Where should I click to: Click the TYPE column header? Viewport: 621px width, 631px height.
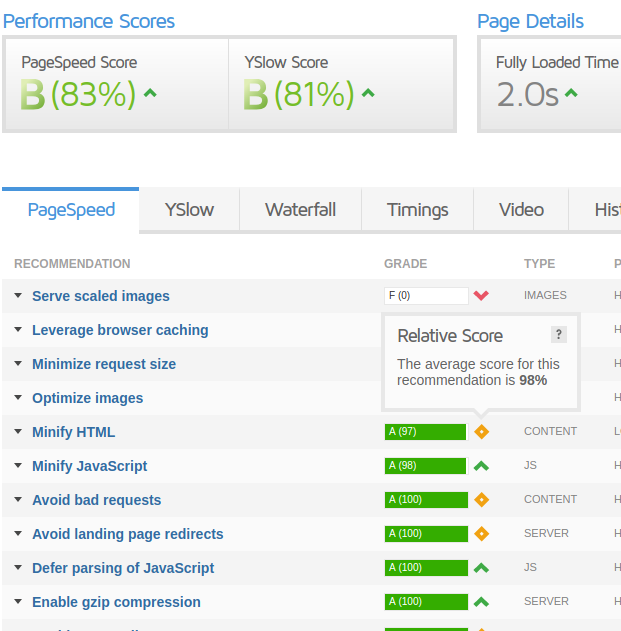[x=539, y=264]
